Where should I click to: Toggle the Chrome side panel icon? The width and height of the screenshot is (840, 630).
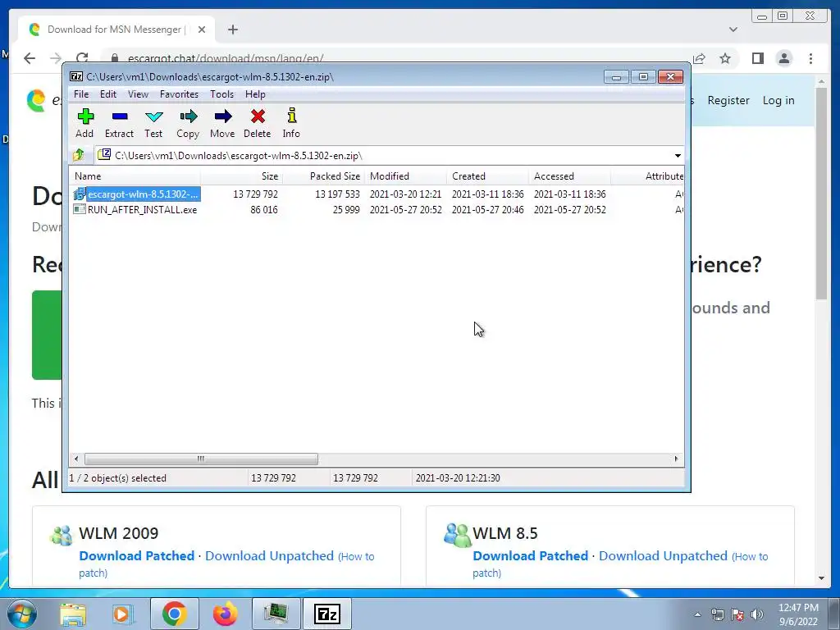pyautogui.click(x=757, y=58)
